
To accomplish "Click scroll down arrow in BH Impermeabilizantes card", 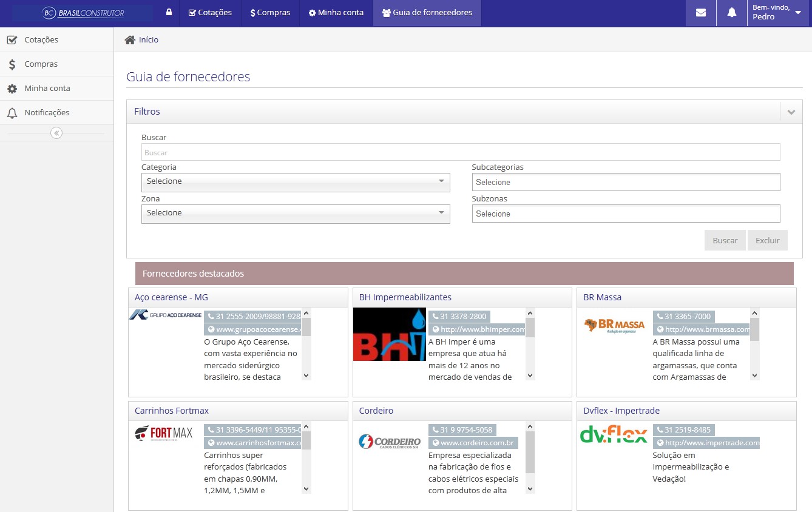I will pos(530,376).
